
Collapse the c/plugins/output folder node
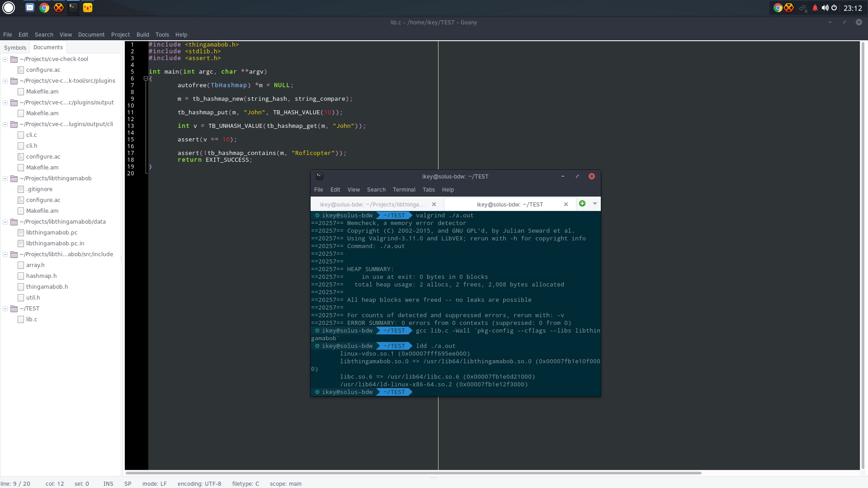5,103
